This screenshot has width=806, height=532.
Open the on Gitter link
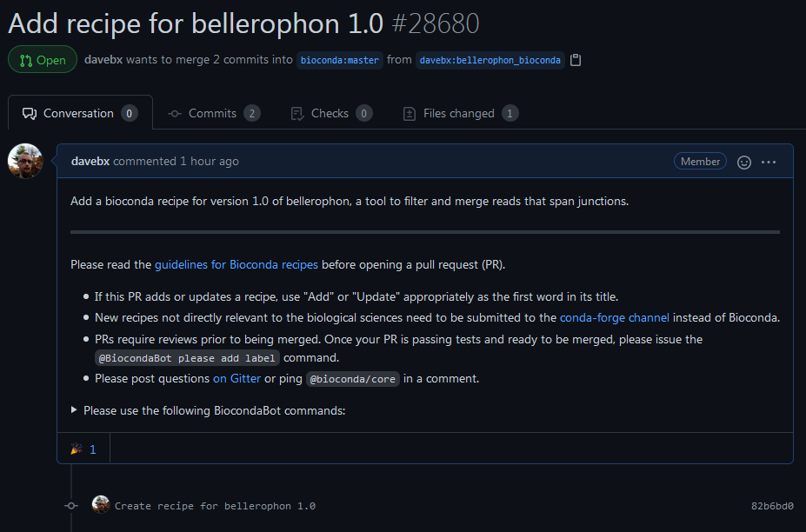click(237, 379)
